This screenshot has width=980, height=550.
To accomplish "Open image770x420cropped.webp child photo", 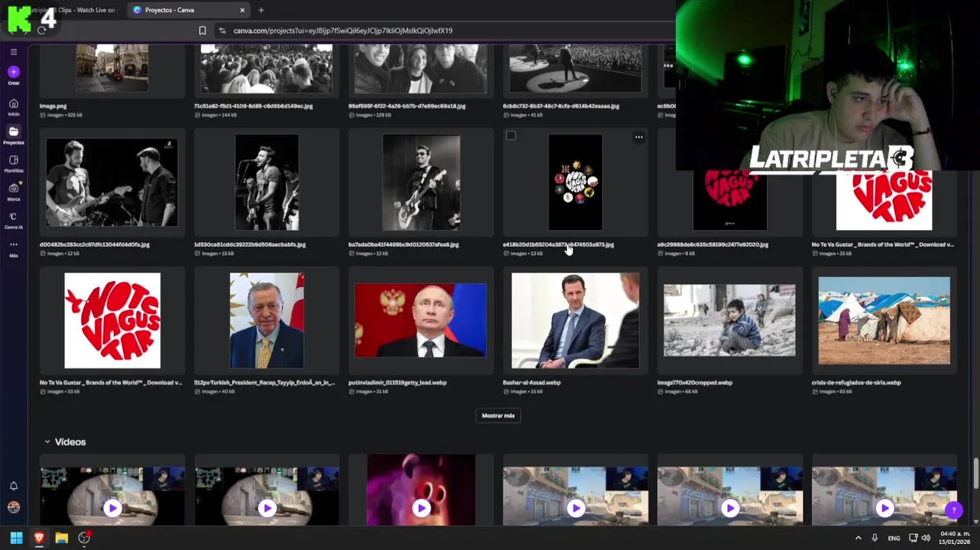I will [729, 320].
